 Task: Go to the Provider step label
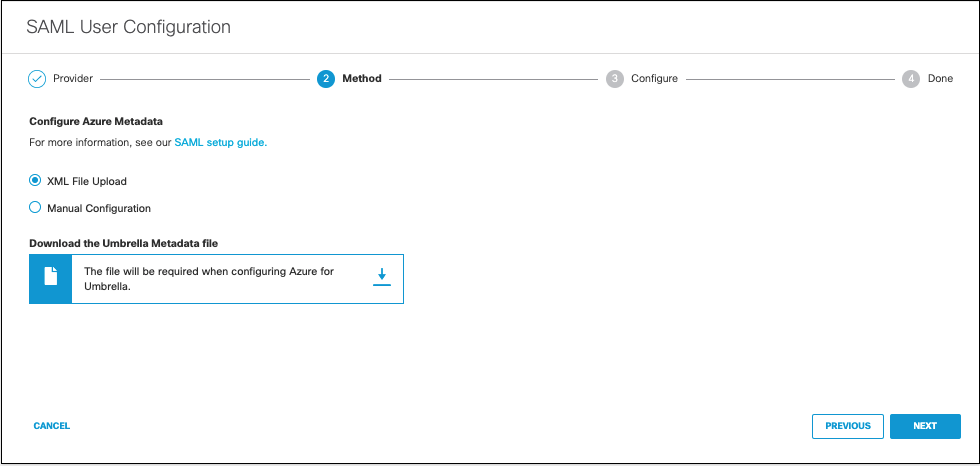pyautogui.click(x=72, y=79)
